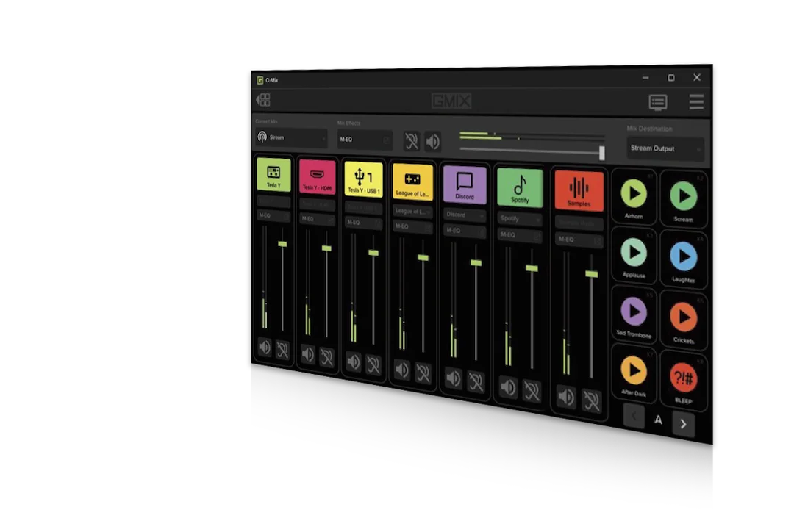Play the Airhorn sample pad

[x=634, y=193]
